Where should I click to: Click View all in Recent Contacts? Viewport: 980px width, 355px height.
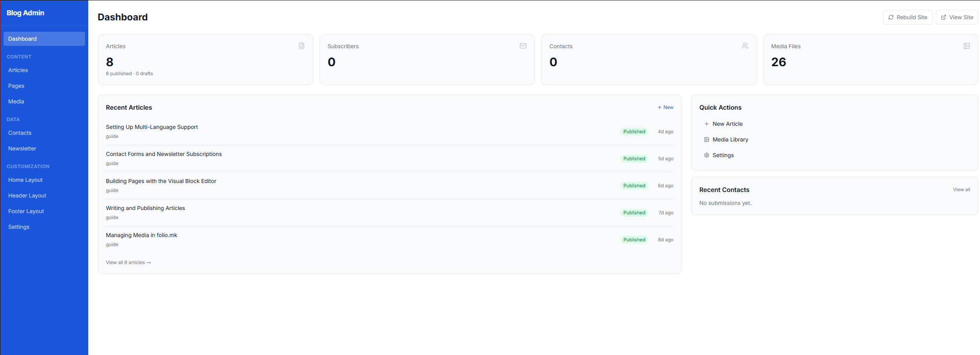coord(962,190)
